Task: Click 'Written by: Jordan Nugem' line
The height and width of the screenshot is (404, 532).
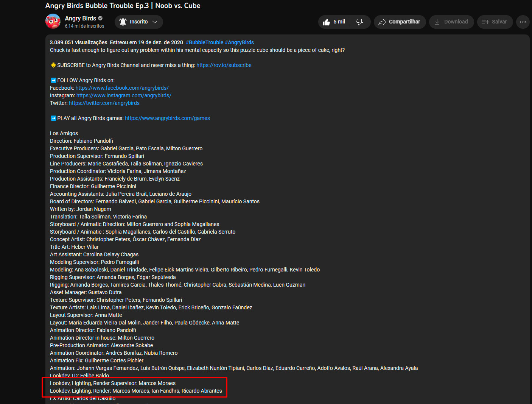Action: 81,209
